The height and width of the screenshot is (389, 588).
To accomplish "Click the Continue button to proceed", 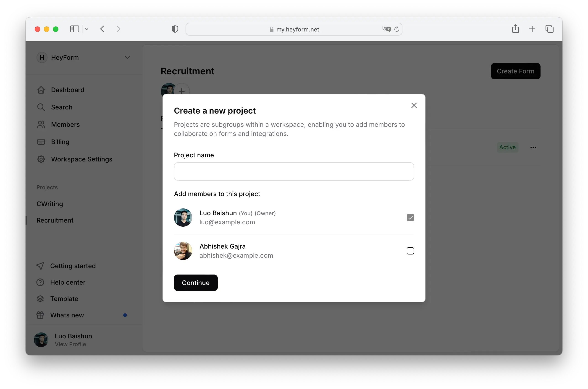I will (x=196, y=283).
